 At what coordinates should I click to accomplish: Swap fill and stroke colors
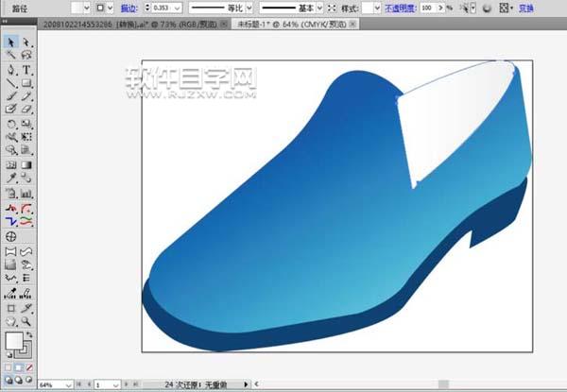point(31,333)
